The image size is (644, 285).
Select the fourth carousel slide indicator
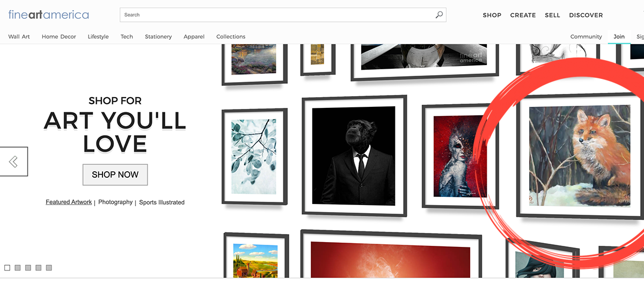(x=39, y=267)
